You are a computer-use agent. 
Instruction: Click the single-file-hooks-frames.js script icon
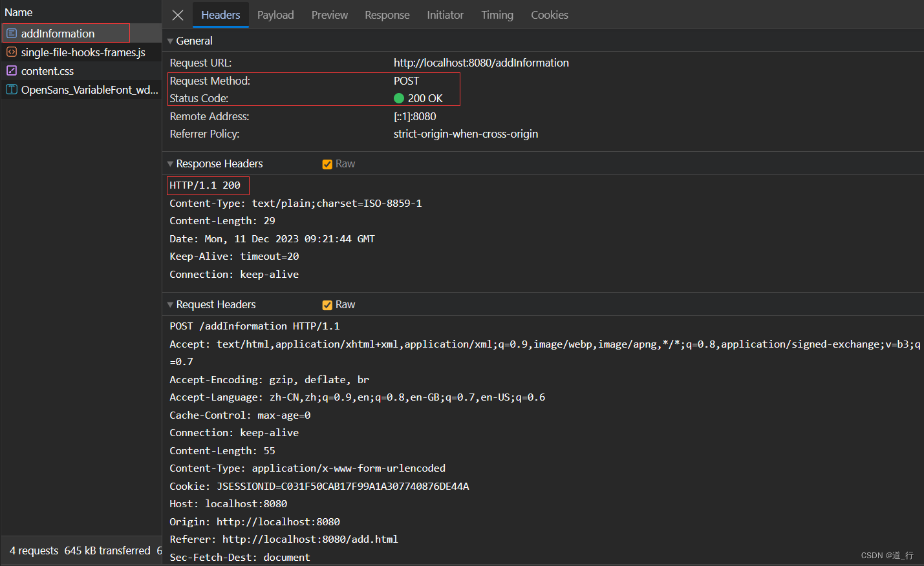tap(12, 52)
